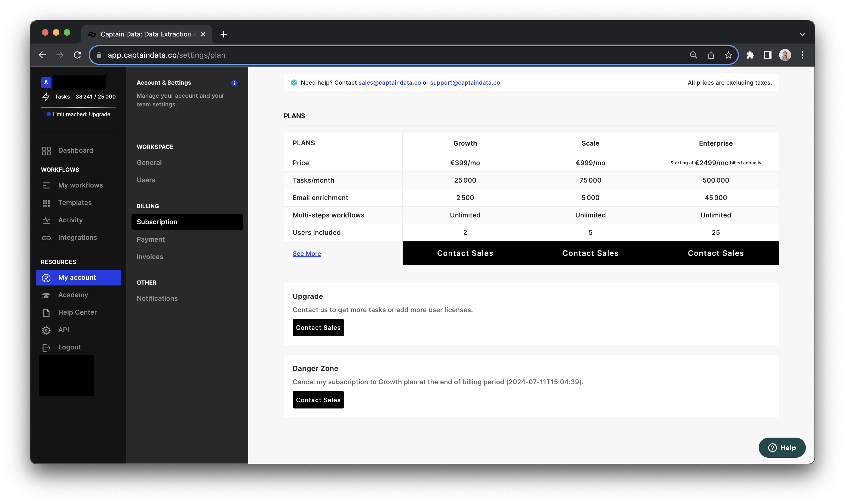This screenshot has width=845, height=504.
Task: Click the Academy graduation cap icon
Action: pyautogui.click(x=46, y=296)
